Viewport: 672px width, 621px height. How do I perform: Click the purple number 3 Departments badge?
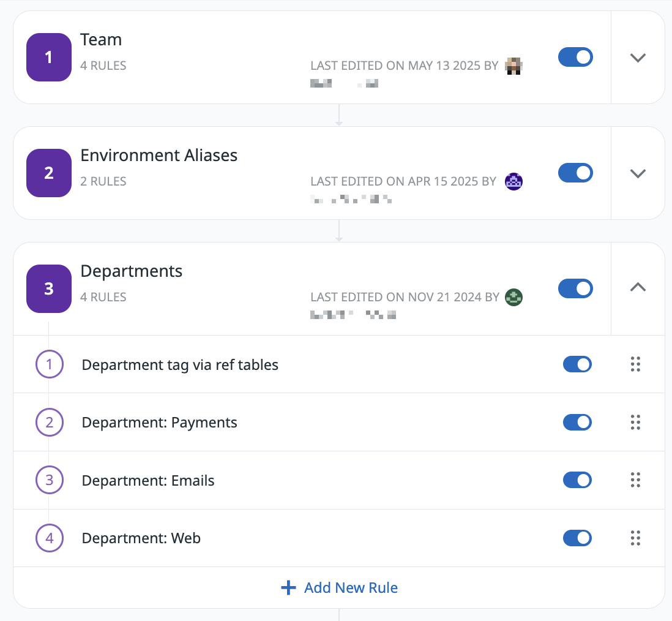[x=49, y=288]
